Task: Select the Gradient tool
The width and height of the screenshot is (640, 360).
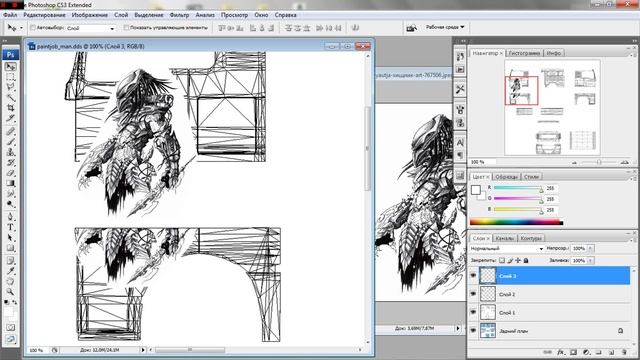Action: point(11,183)
